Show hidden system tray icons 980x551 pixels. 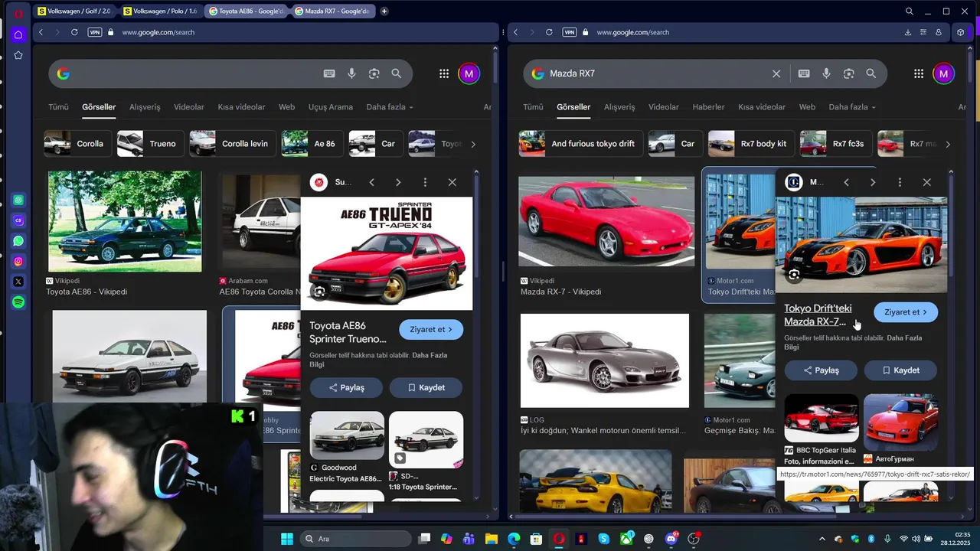823,539
